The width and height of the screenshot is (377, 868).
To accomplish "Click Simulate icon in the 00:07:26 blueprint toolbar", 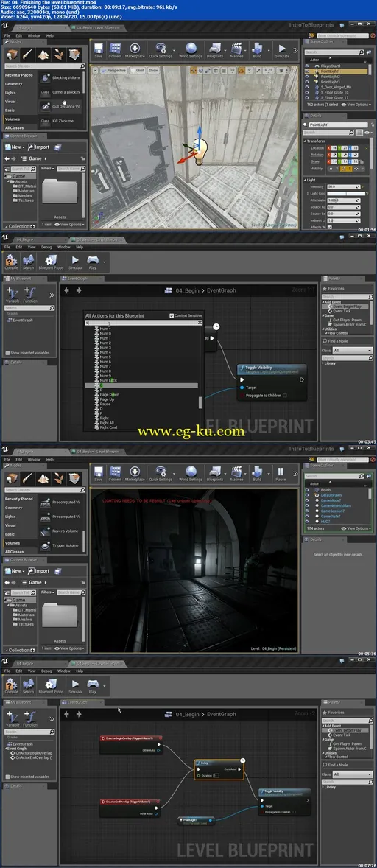I will [x=75, y=685].
